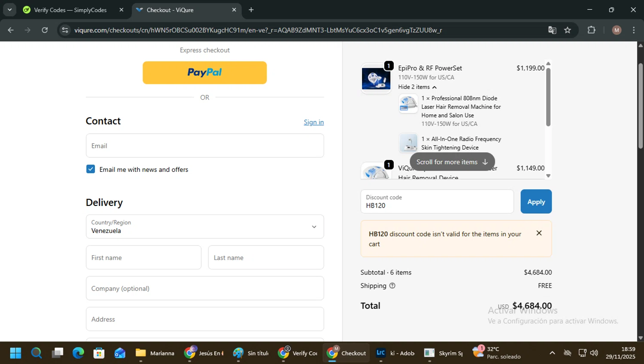The width and height of the screenshot is (644, 364).
Task: Click the EpiPro & RF PowerSet thumbnail
Action: 376,79
